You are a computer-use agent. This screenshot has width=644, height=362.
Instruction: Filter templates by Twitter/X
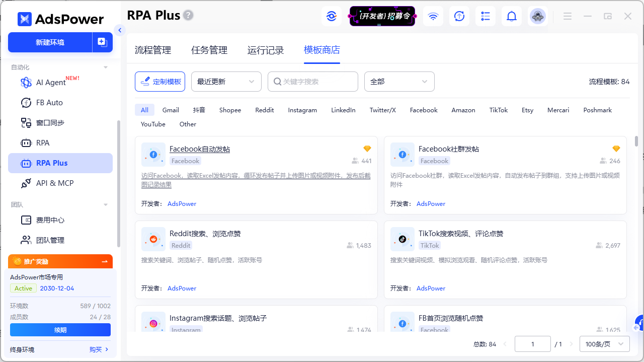pyautogui.click(x=383, y=110)
